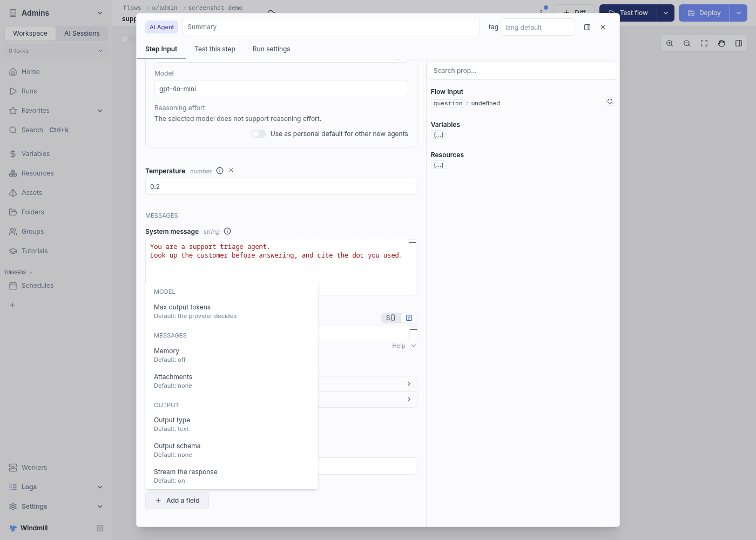The width and height of the screenshot is (756, 540).
Task: Switch to the ${} template string mode
Action: point(390,318)
